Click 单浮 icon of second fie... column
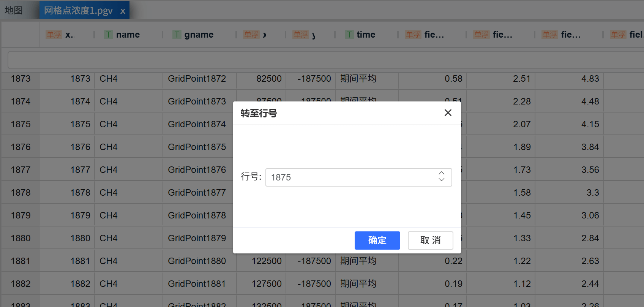 (481, 35)
